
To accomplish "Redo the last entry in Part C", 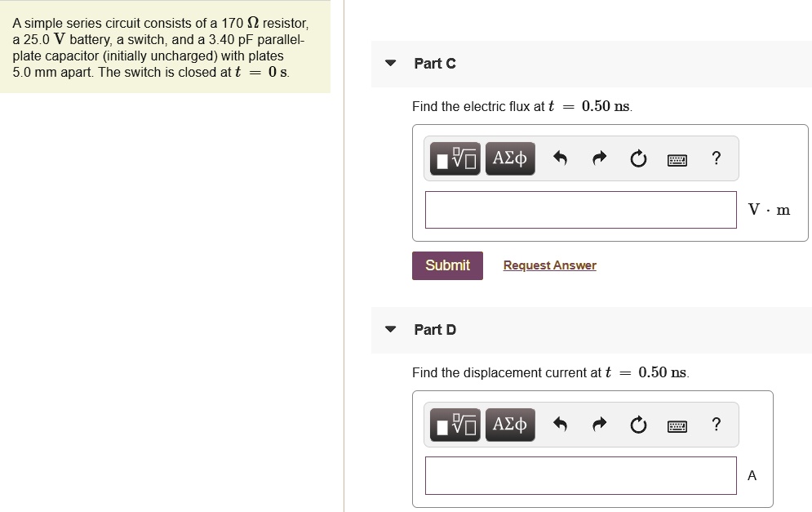I will (599, 158).
